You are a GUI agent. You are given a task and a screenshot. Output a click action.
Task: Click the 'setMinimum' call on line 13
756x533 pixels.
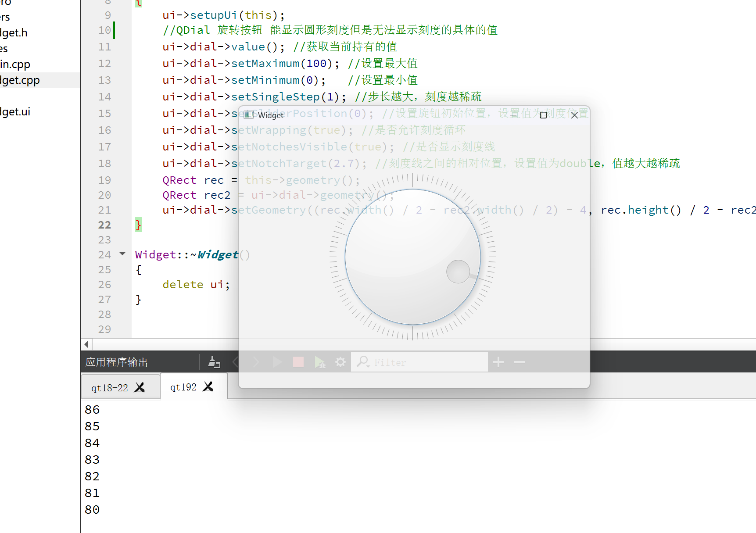(x=265, y=80)
